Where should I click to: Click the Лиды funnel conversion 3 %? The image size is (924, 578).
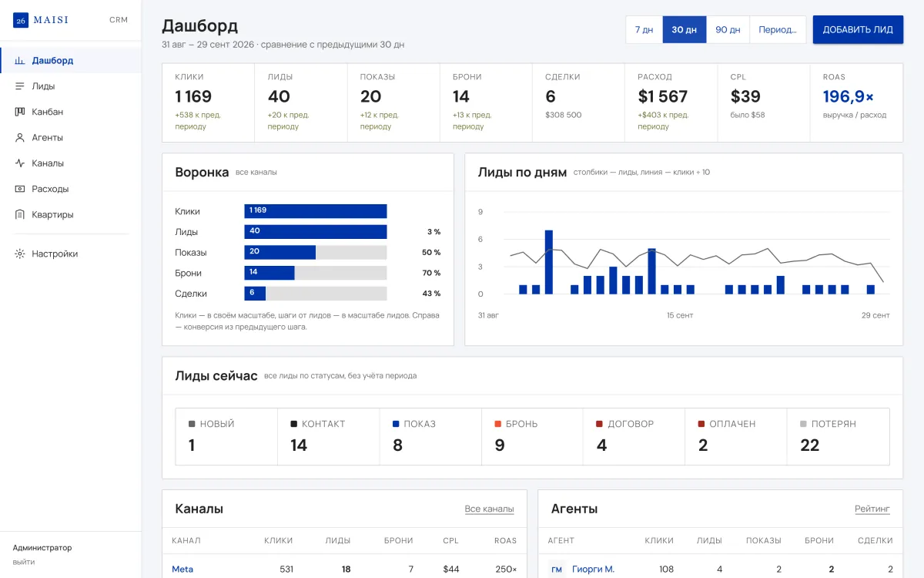point(434,232)
